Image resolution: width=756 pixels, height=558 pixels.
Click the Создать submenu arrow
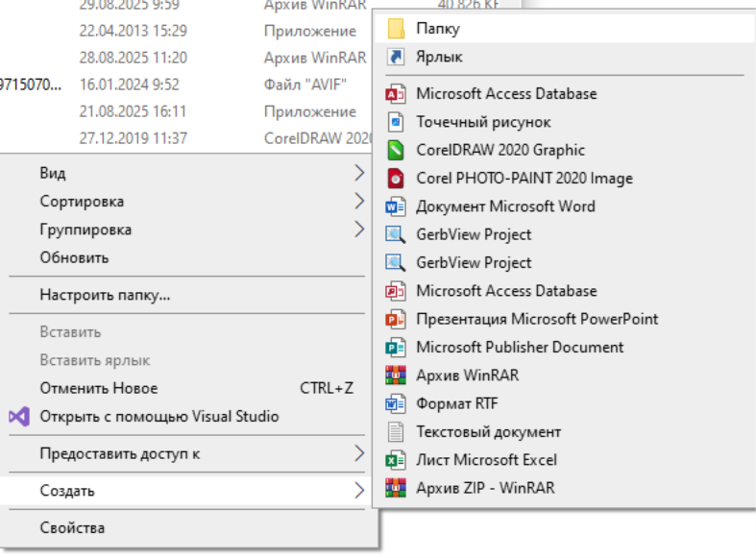(359, 491)
